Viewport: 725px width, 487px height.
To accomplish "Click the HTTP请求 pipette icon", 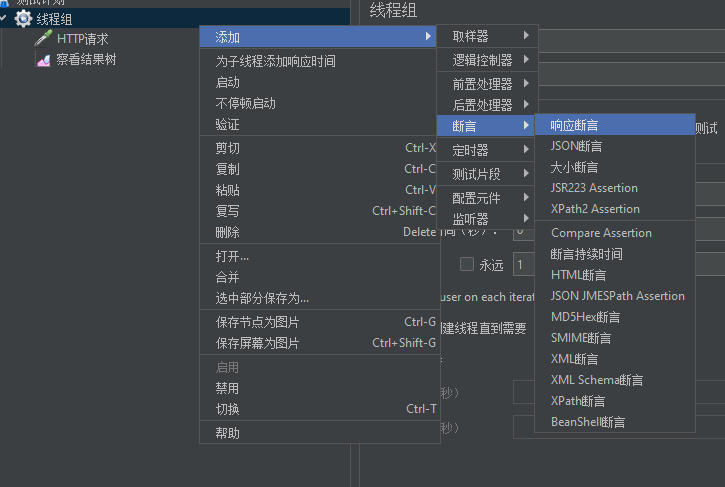I will [x=43, y=38].
